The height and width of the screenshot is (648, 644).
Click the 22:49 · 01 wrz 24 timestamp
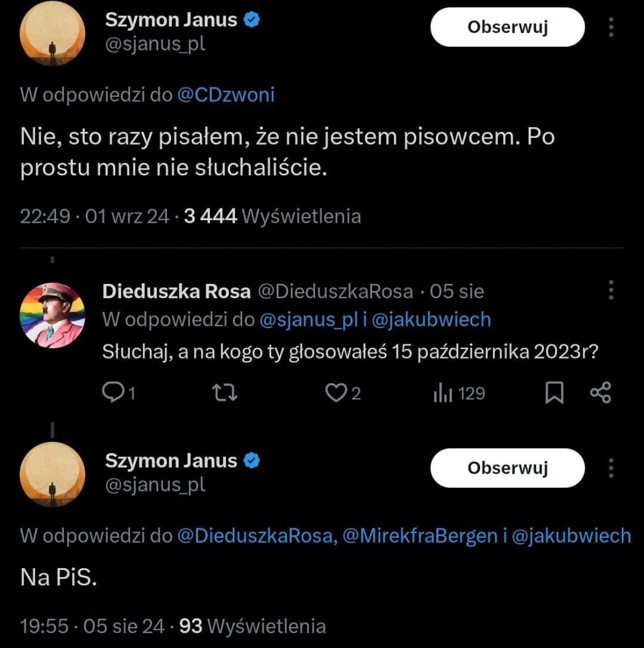click(94, 216)
